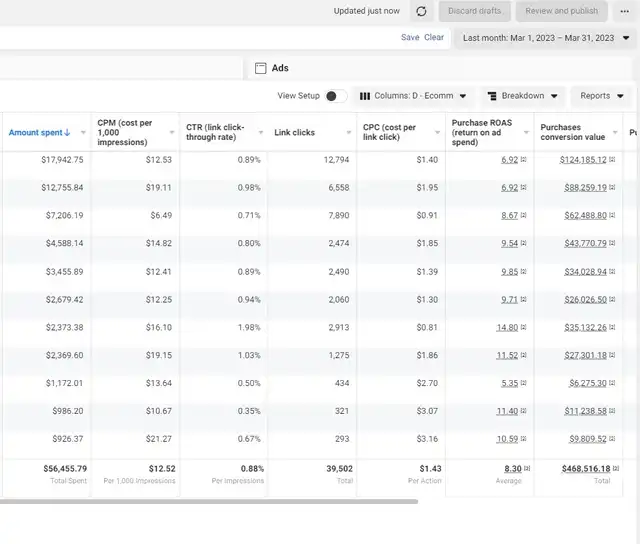Click the CPM column header

[124, 133]
